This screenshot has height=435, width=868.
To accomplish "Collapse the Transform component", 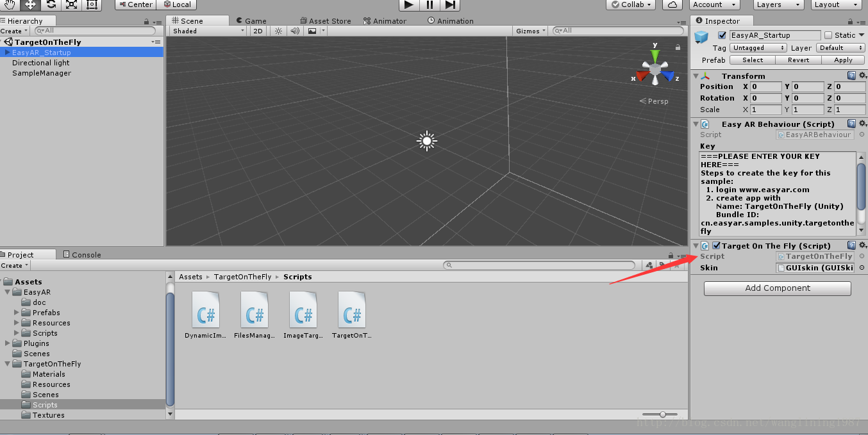I will click(696, 76).
